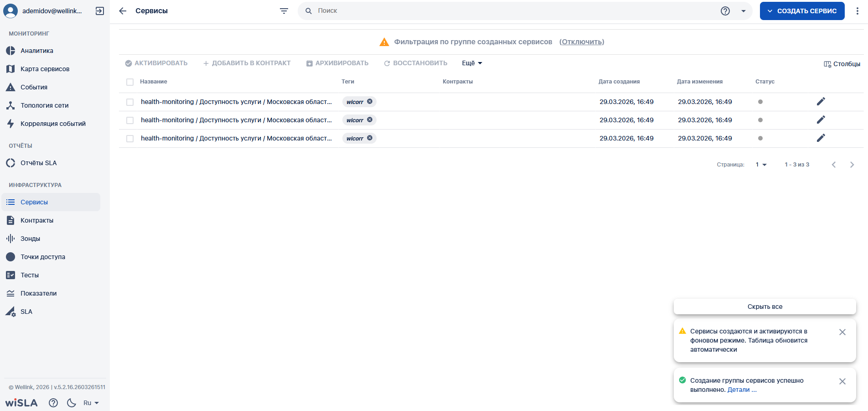Expand the Ещё actions dropdown
Image resolution: width=868 pixels, height=411 pixels.
472,63
